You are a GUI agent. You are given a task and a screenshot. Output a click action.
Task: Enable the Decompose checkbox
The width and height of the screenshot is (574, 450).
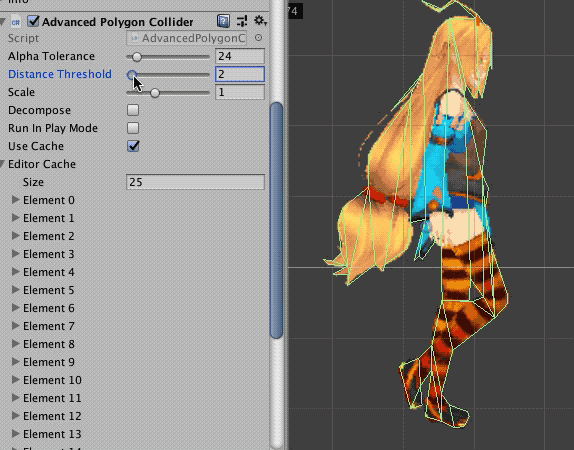tap(133, 110)
